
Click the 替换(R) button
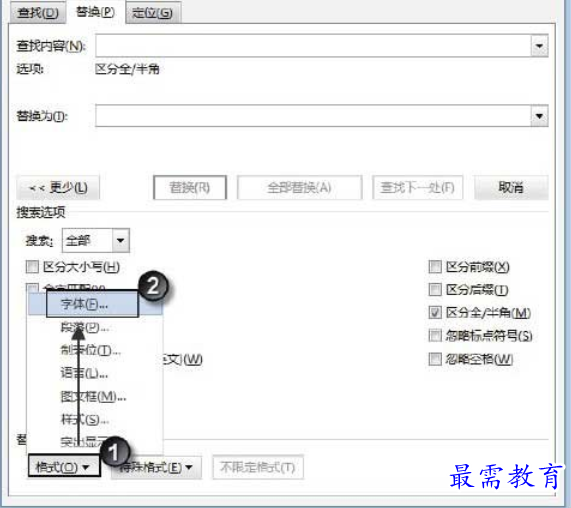coord(190,188)
